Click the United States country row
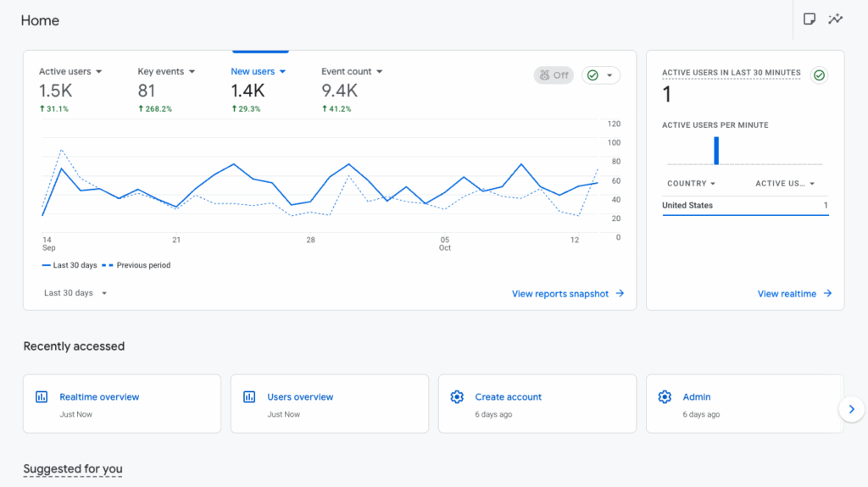This screenshot has height=487, width=868. pyautogui.click(x=744, y=206)
